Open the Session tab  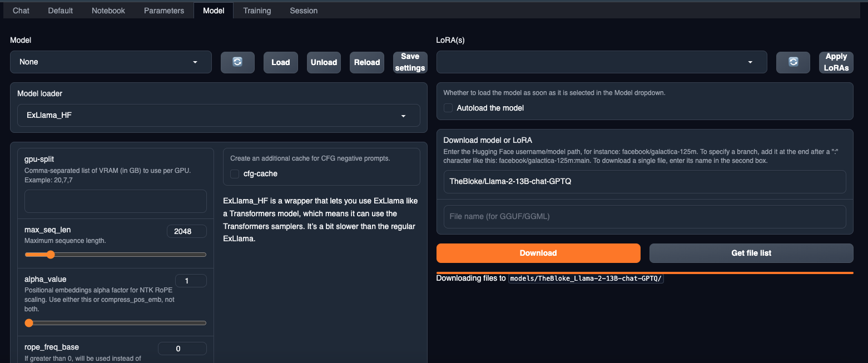303,10
